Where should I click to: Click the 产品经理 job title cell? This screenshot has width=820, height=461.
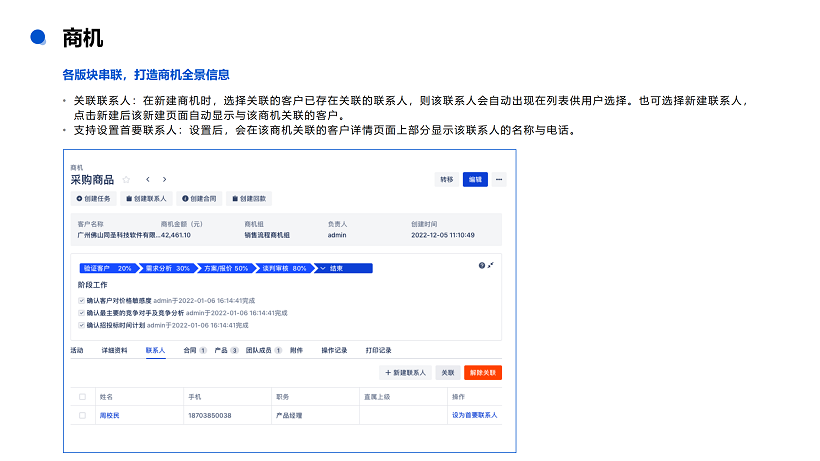pyautogui.click(x=289, y=416)
